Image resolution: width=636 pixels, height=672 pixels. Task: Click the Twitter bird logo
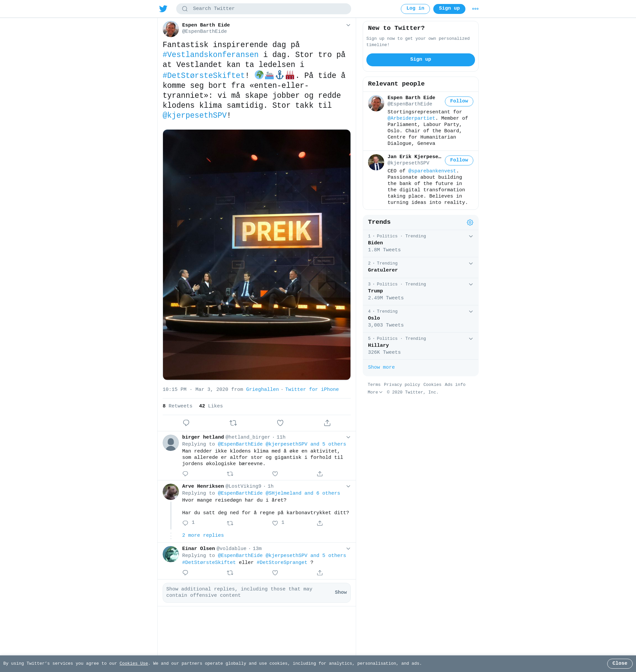pyautogui.click(x=163, y=9)
